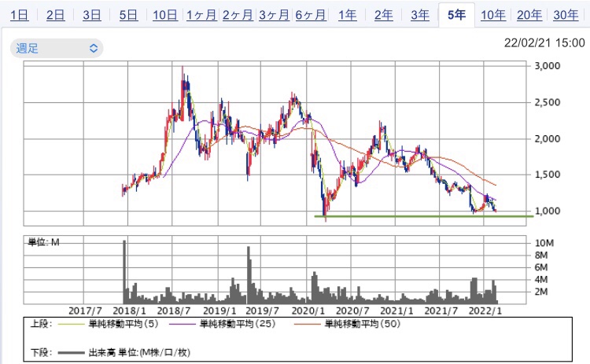Click the 6M volume axis label
The width and height of the screenshot is (590, 364).
coord(541,267)
